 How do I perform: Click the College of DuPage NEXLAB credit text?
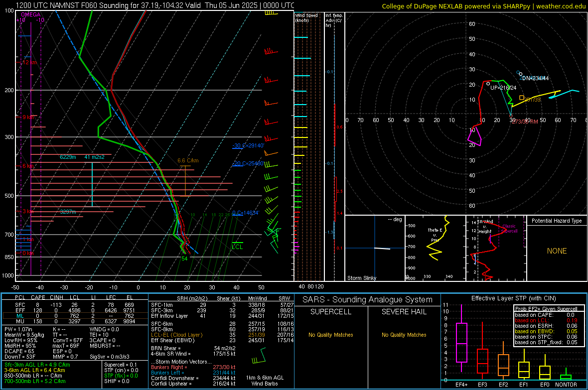pyautogui.click(x=483, y=6)
